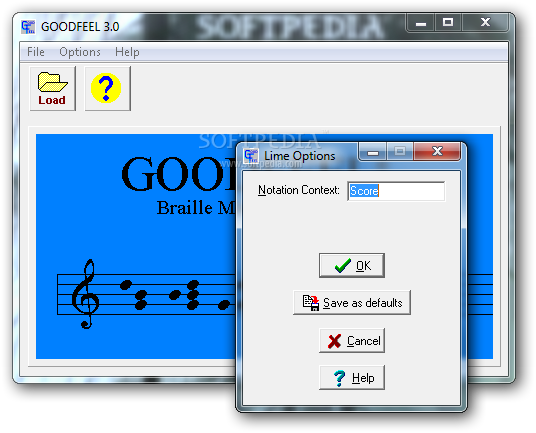
Task: Click the Load folder toolbar button
Action: pyautogui.click(x=53, y=89)
